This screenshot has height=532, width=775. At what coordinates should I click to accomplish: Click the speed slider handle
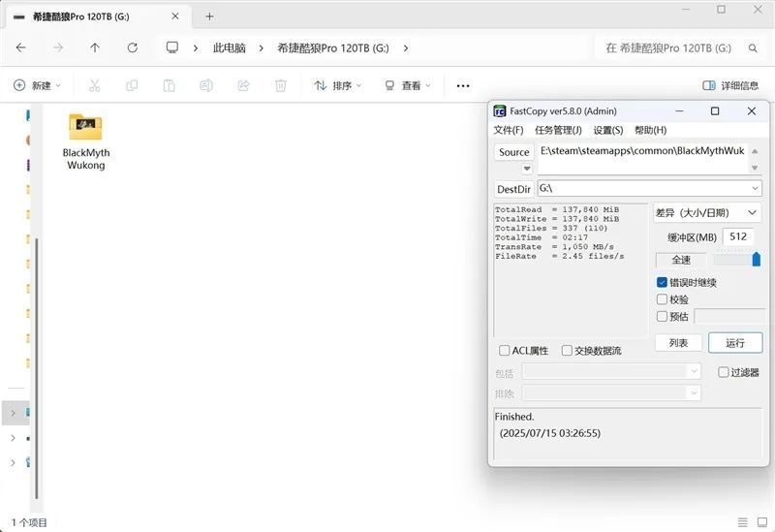coord(756,259)
